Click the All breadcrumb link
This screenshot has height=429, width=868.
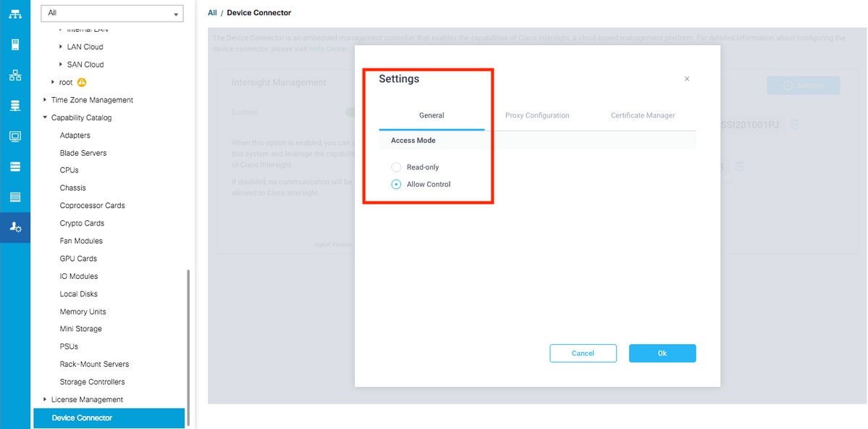point(212,12)
